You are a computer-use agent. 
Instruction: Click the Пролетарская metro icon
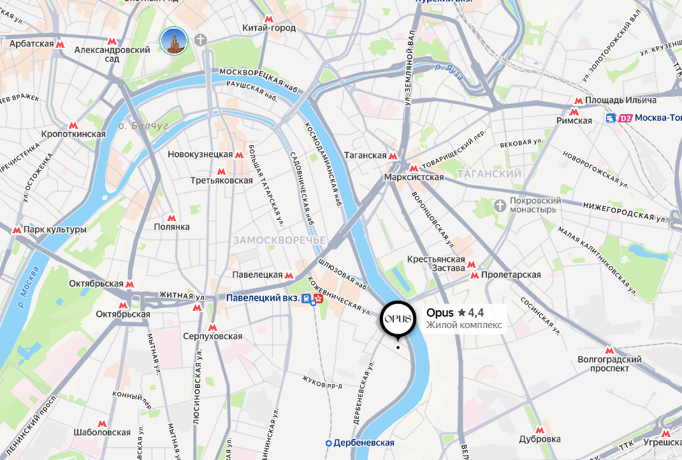(475, 275)
